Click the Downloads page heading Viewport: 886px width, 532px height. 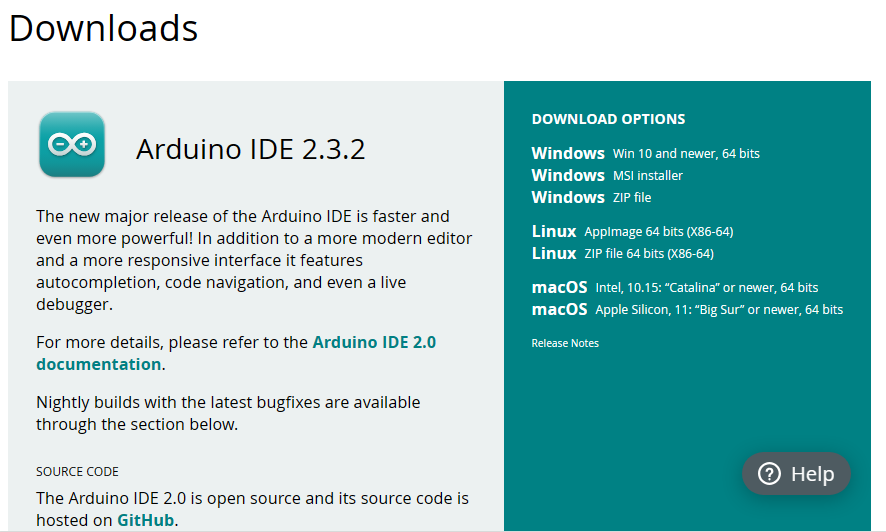click(103, 28)
